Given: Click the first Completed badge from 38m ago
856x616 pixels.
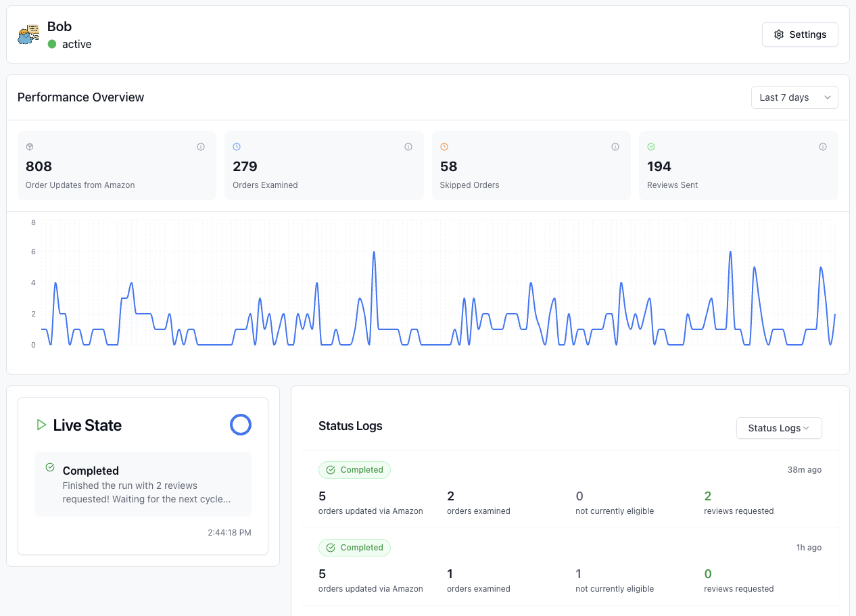Looking at the screenshot, I should tap(354, 470).
